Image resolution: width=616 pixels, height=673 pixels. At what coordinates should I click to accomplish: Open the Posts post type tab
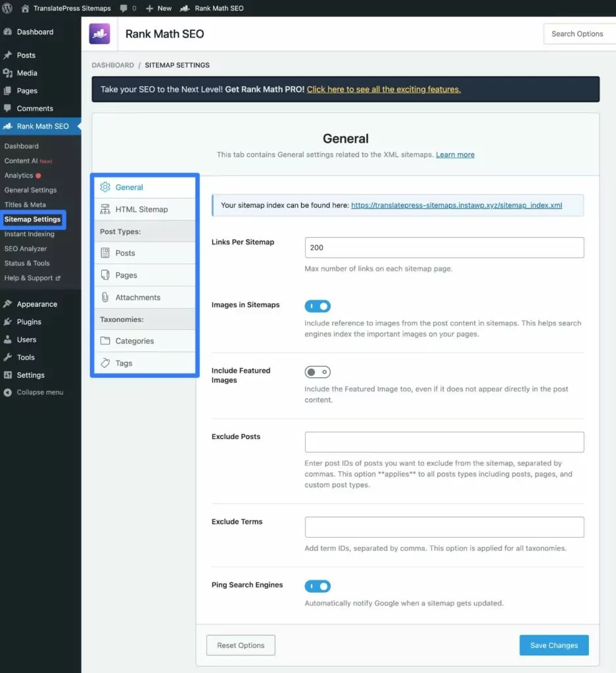pyautogui.click(x=145, y=253)
